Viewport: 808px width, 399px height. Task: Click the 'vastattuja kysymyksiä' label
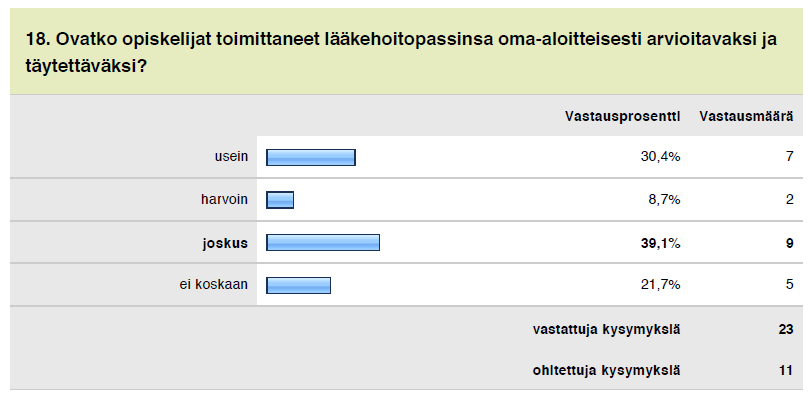[x=607, y=329]
